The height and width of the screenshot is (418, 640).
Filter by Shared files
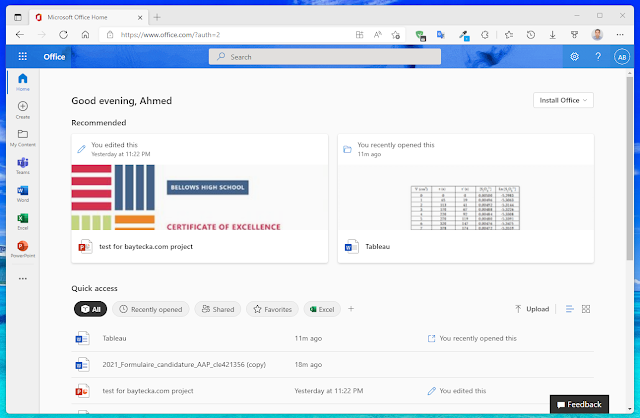[218, 309]
